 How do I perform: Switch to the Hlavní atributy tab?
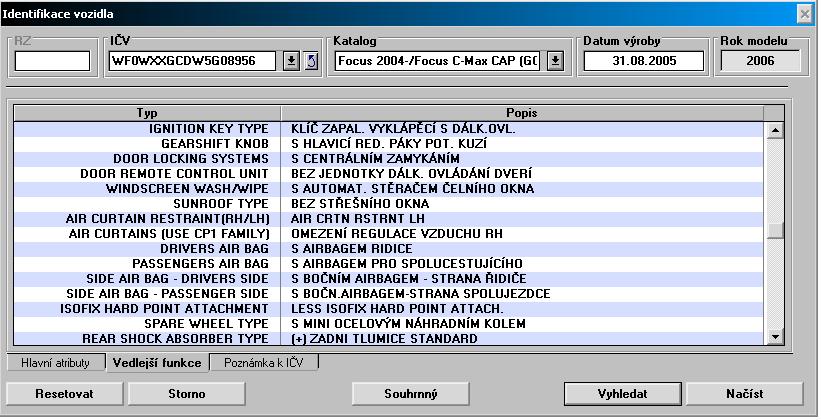(x=55, y=362)
